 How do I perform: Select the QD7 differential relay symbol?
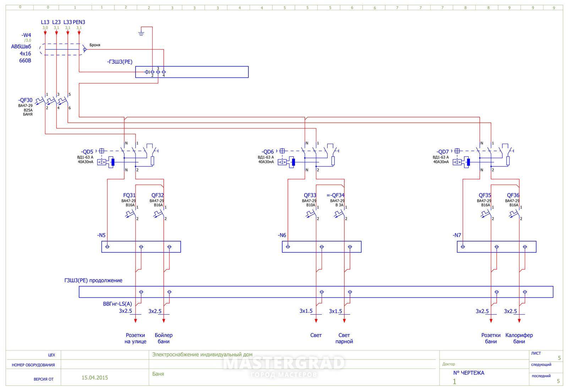pos(483,156)
